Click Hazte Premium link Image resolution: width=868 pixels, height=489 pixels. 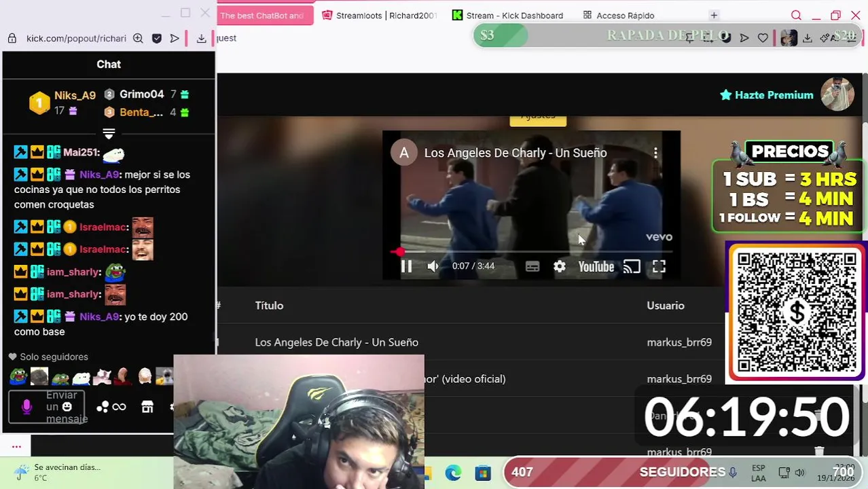tap(767, 95)
